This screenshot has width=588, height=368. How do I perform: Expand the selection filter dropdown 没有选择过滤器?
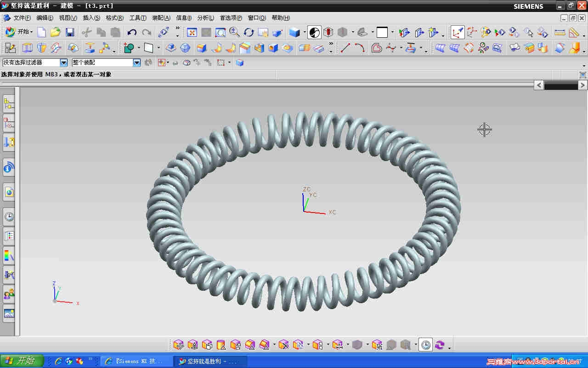[64, 63]
